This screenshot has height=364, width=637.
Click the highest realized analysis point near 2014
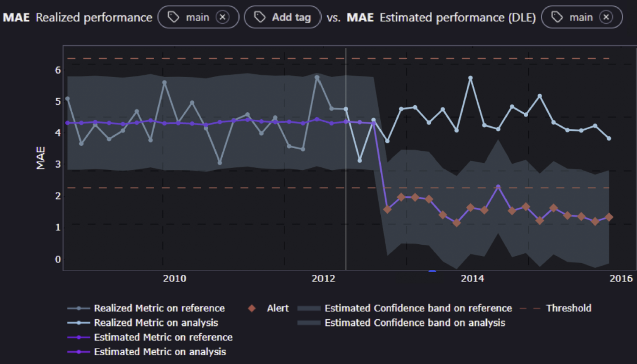(x=470, y=78)
